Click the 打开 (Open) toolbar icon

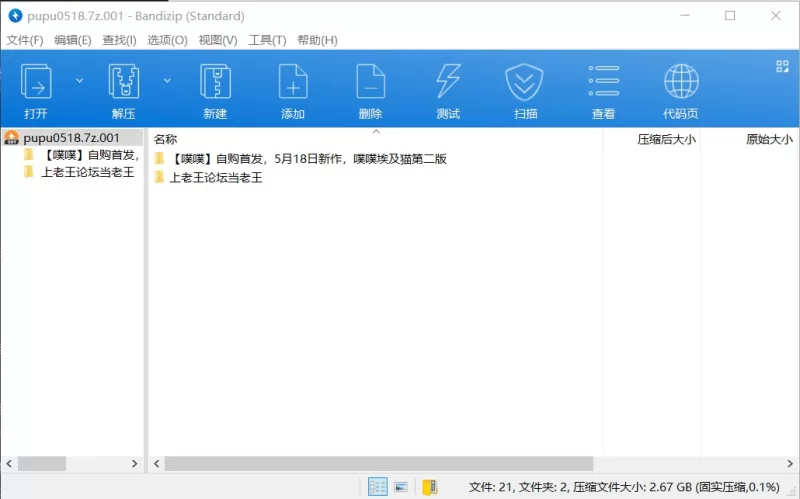[37, 82]
